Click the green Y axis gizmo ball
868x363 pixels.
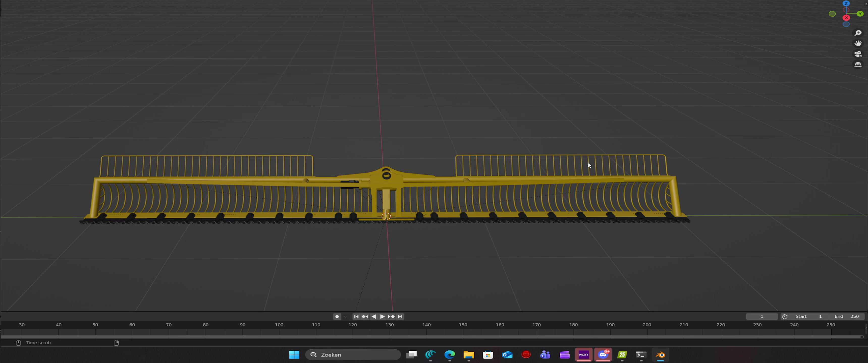coord(860,14)
